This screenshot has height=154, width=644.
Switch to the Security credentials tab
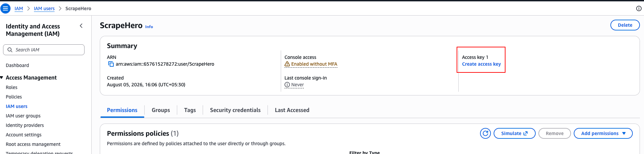pyautogui.click(x=235, y=110)
